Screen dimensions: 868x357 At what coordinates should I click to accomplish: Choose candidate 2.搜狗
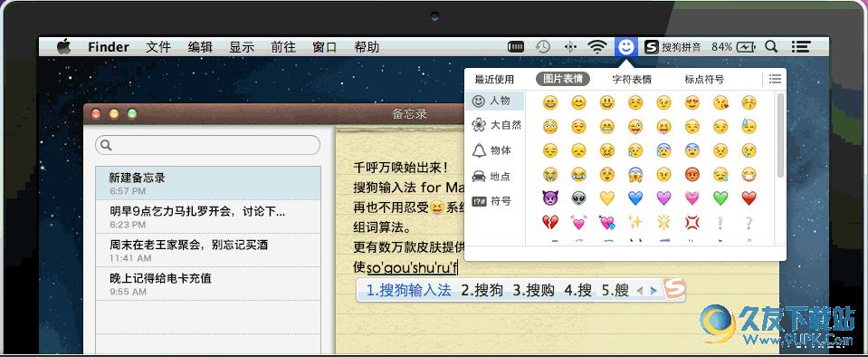coord(482,290)
